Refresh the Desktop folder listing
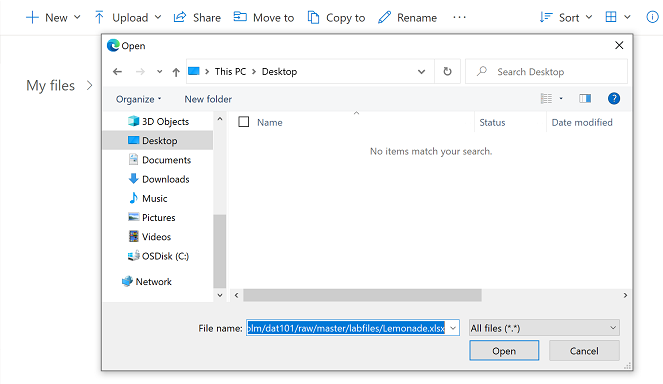The height and width of the screenshot is (384, 663). pyautogui.click(x=447, y=71)
